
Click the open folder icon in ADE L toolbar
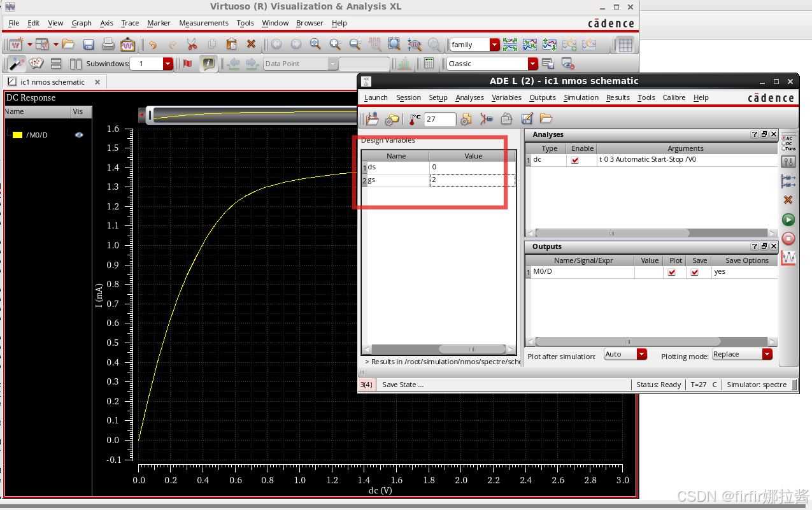[546, 118]
